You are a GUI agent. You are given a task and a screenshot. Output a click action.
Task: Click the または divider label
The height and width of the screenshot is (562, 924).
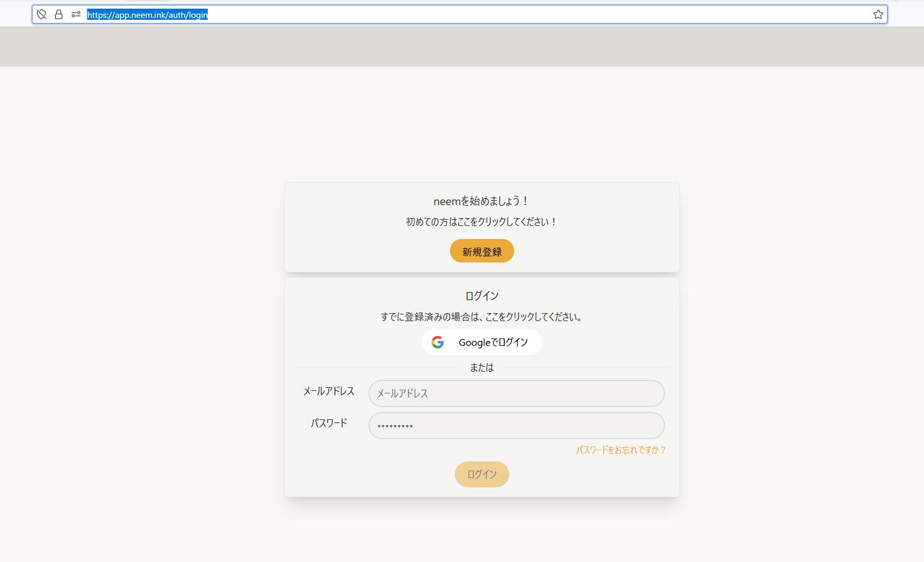point(481,367)
